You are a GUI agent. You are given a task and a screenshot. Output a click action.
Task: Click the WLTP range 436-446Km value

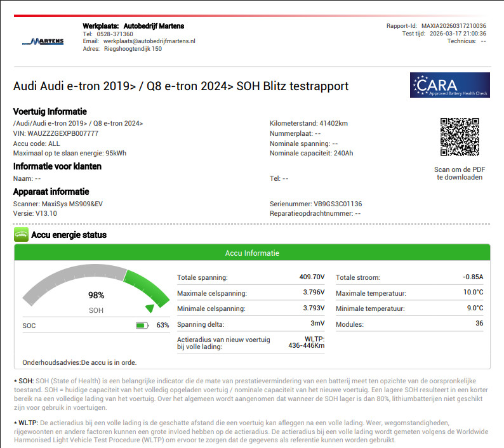(x=306, y=346)
